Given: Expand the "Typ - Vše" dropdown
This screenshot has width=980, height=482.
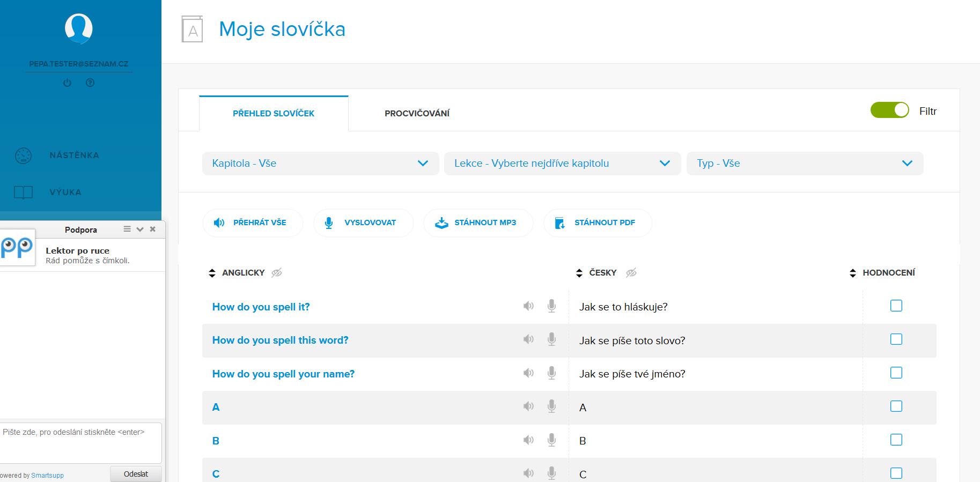Looking at the screenshot, I should coord(805,164).
